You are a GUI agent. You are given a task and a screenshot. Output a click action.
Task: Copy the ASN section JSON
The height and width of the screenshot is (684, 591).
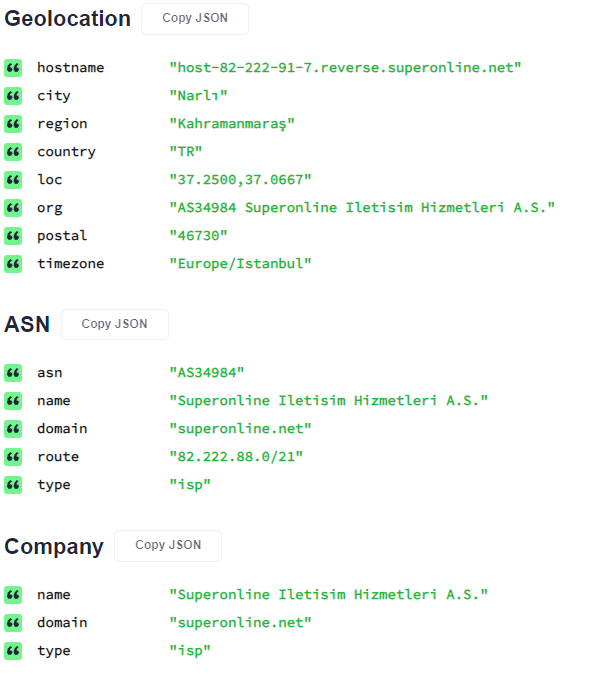click(115, 324)
